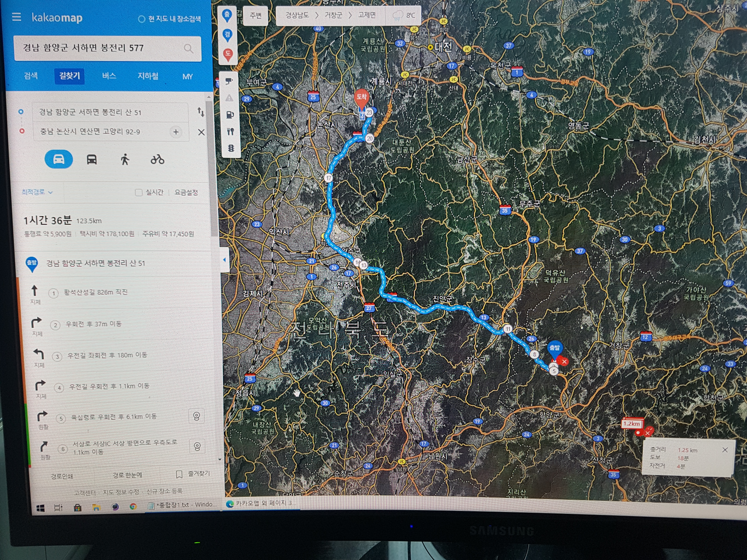Image resolution: width=747 pixels, height=560 pixels.
Task: Enable the 실시간 real-time checkbox
Action: tap(138, 192)
